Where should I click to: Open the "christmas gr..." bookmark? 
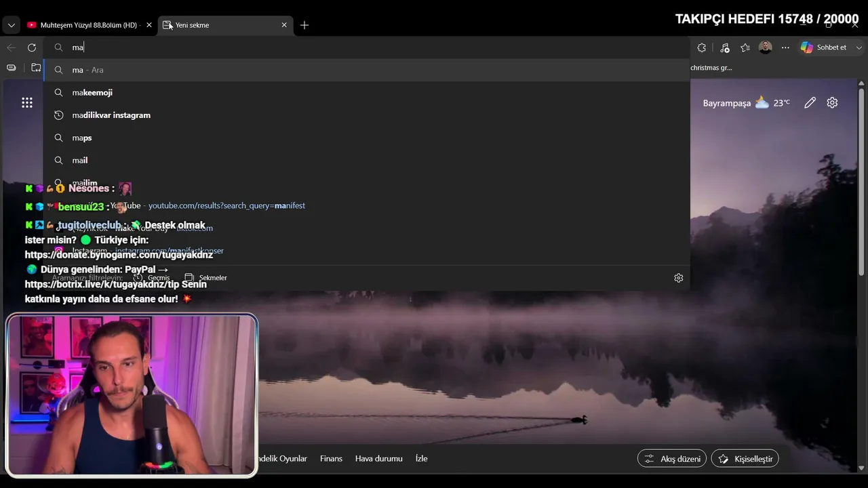pyautogui.click(x=711, y=68)
